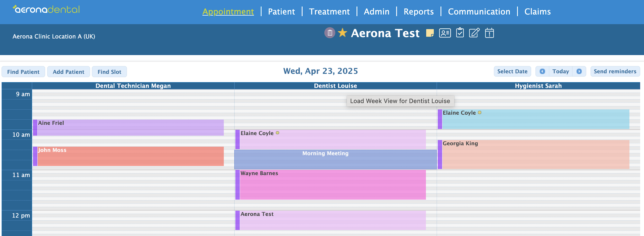Viewport: 644px width, 236px height.
Task: Click the calendar alert icon
Action: [x=489, y=33]
